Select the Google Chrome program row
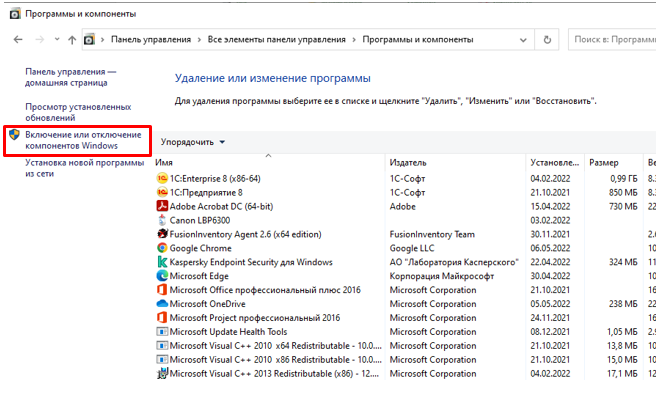 405,248
